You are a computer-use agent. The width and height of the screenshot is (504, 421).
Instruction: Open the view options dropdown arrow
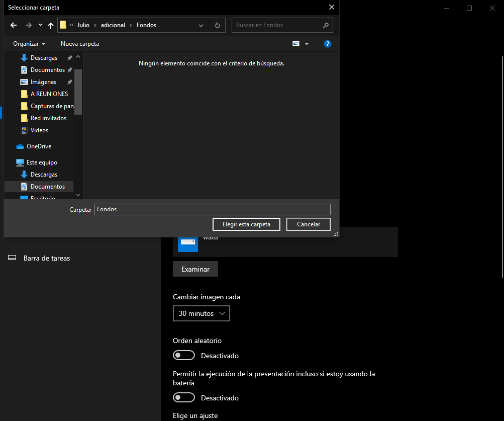[x=307, y=44]
